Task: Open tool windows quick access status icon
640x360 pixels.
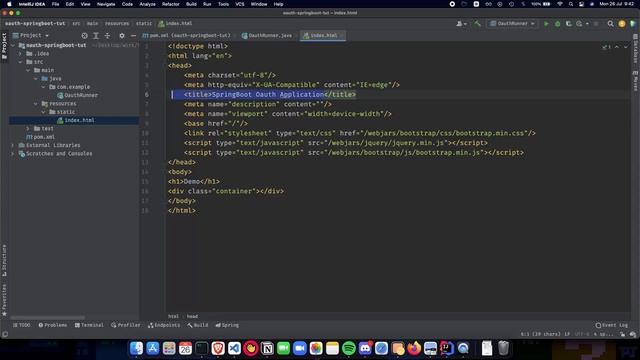Action: (x=5, y=334)
